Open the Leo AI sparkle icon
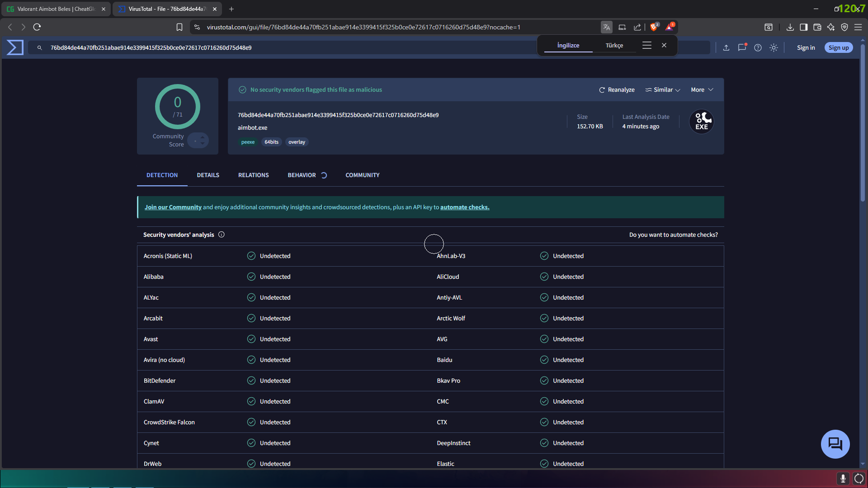 [x=830, y=27]
